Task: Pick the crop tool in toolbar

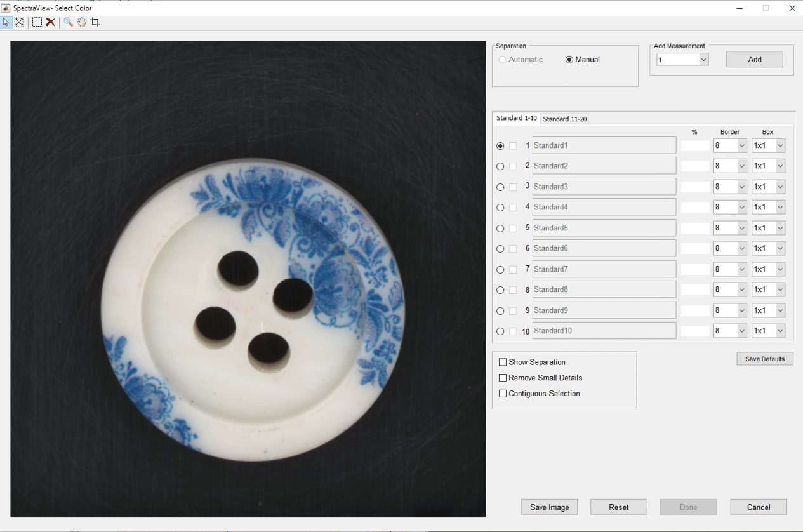Action: 95,22
